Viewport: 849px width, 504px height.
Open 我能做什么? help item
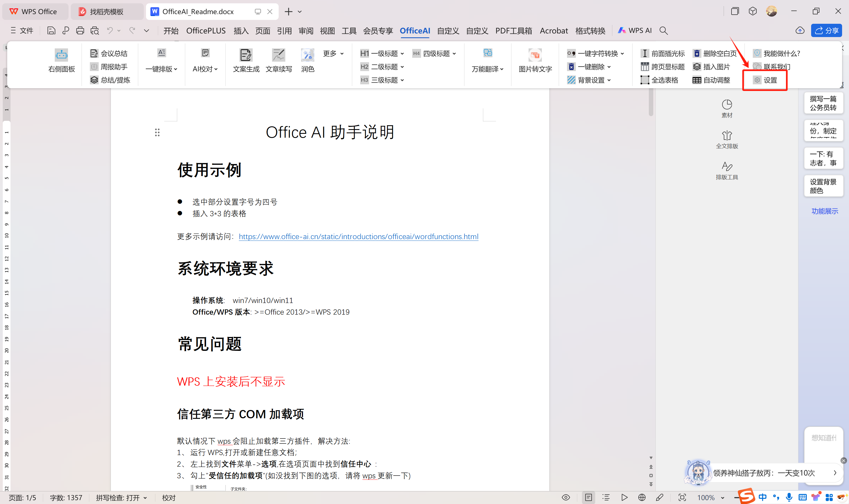click(x=776, y=54)
